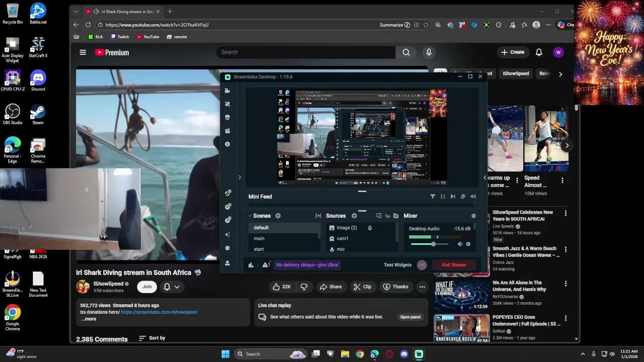Open YouTube account avatar W
The width and height of the screenshot is (644, 362).
[558, 52]
